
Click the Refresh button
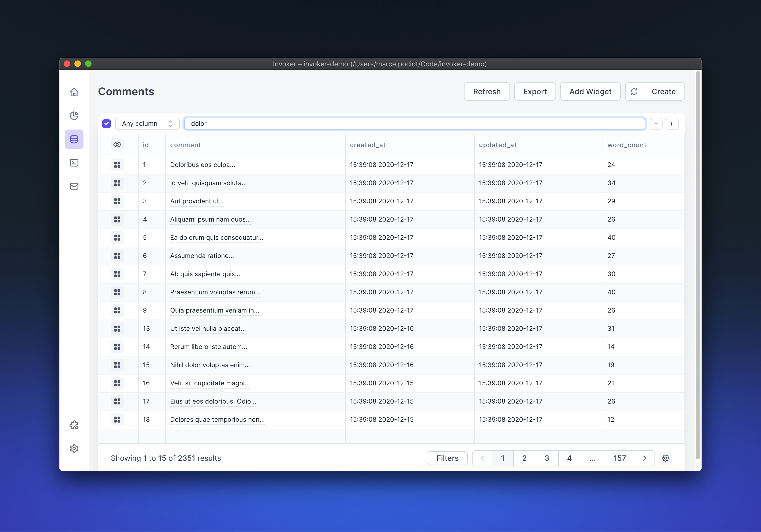[x=486, y=92]
